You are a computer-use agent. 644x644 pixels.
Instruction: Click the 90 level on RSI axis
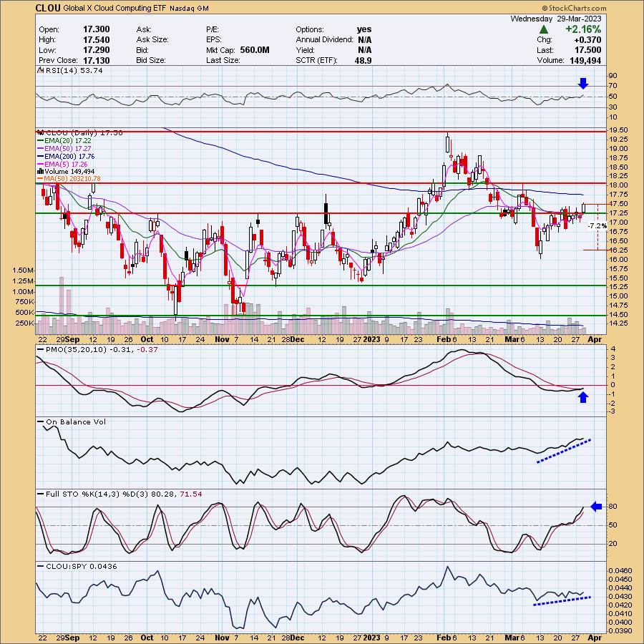click(613, 76)
